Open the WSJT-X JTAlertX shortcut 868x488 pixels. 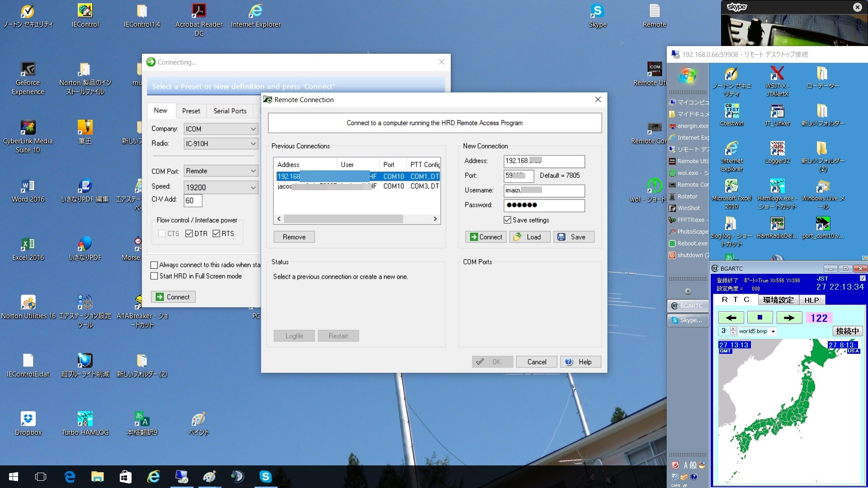pos(777,74)
